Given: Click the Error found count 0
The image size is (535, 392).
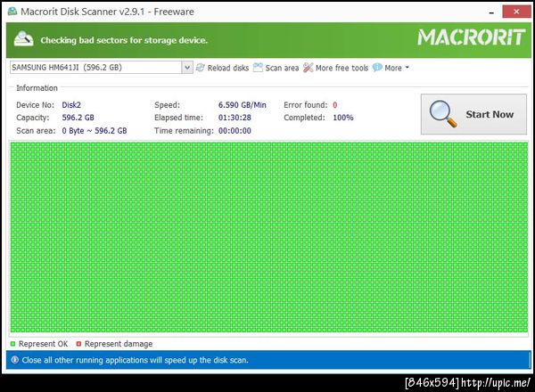Looking at the screenshot, I should point(335,104).
